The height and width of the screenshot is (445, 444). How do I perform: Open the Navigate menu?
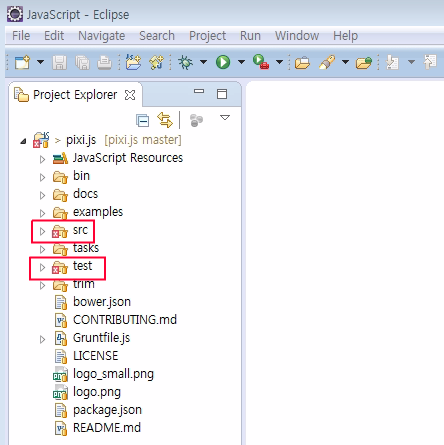coord(102,36)
